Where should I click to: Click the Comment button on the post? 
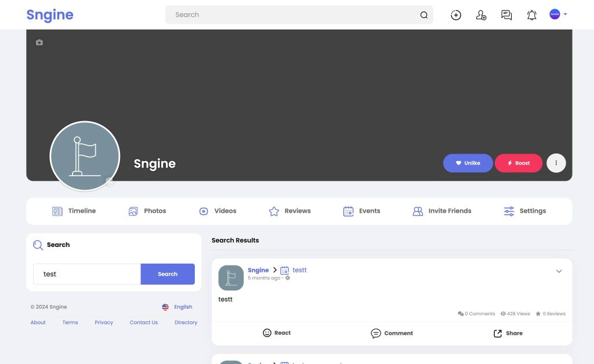pos(392,333)
